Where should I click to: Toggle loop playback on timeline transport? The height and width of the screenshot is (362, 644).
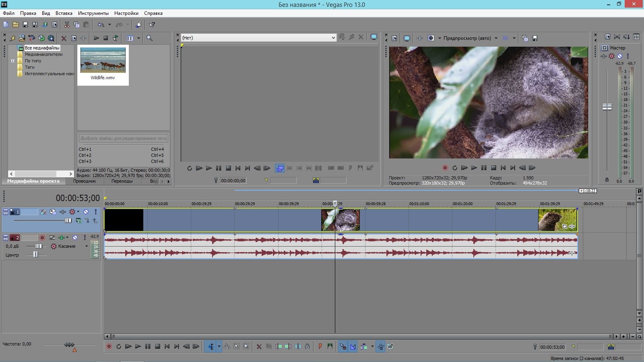coord(119,346)
